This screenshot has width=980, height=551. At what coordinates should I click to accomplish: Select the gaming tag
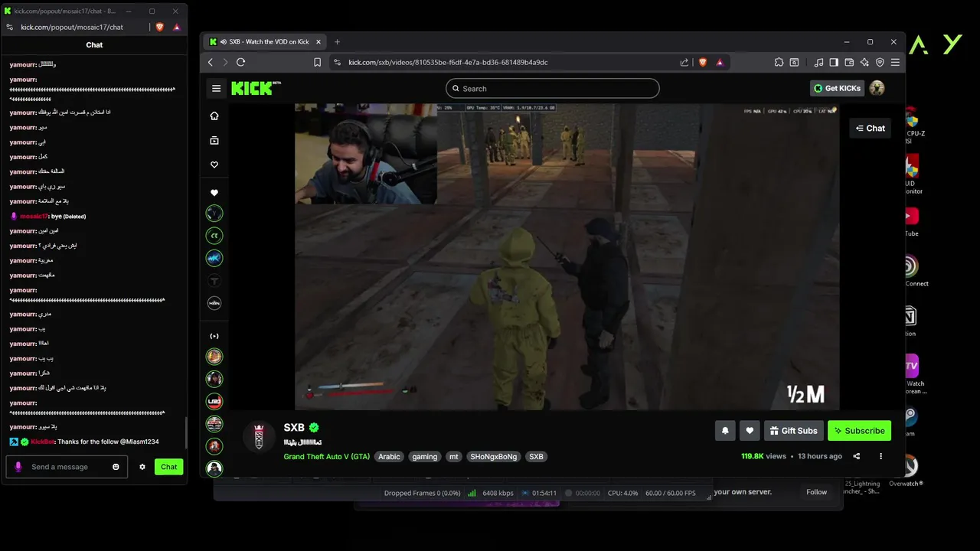point(424,457)
